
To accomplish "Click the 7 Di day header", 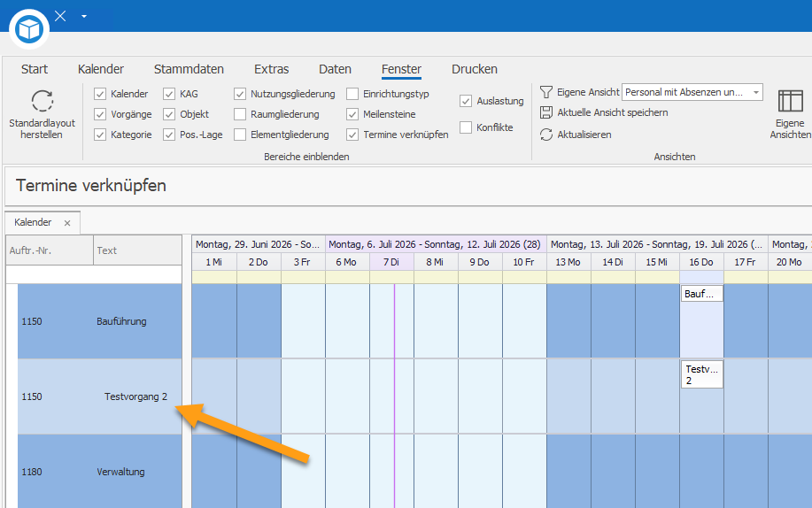I will point(391,262).
